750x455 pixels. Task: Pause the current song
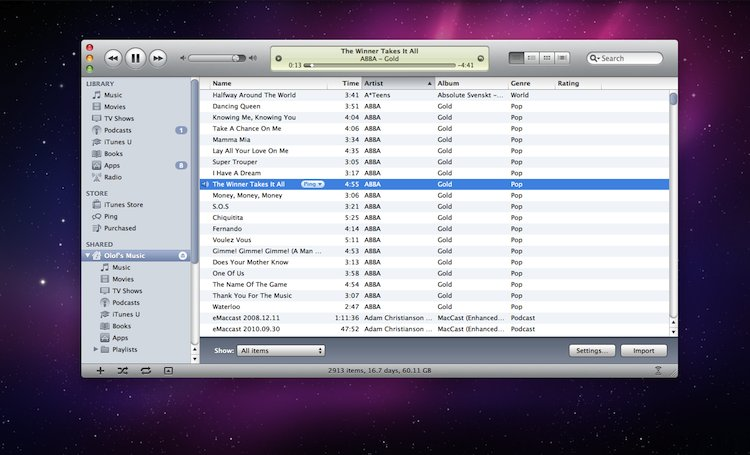(x=135, y=58)
